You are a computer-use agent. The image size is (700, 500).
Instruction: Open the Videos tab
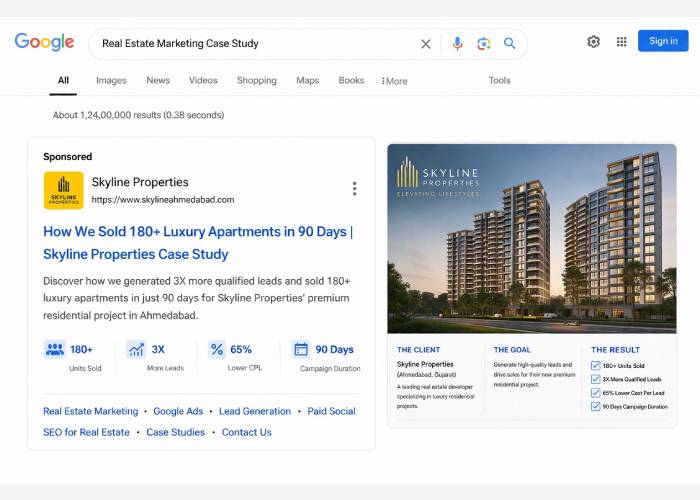tap(203, 80)
